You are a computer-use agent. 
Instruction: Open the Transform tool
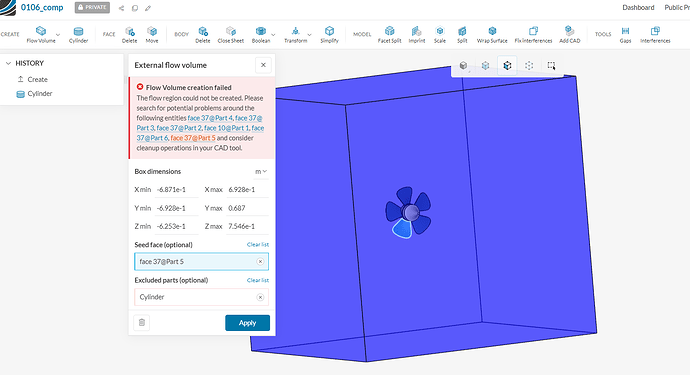click(295, 34)
